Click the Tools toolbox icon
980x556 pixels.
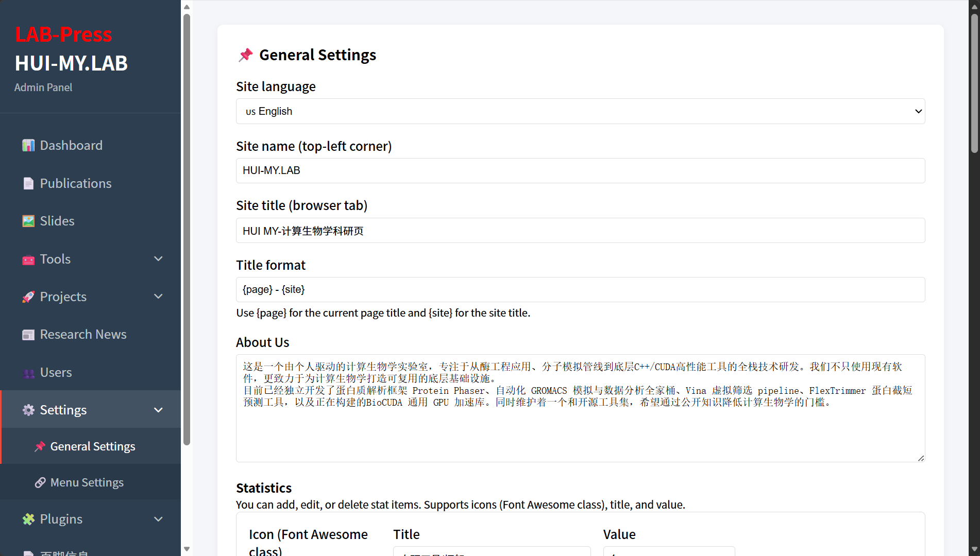click(28, 259)
